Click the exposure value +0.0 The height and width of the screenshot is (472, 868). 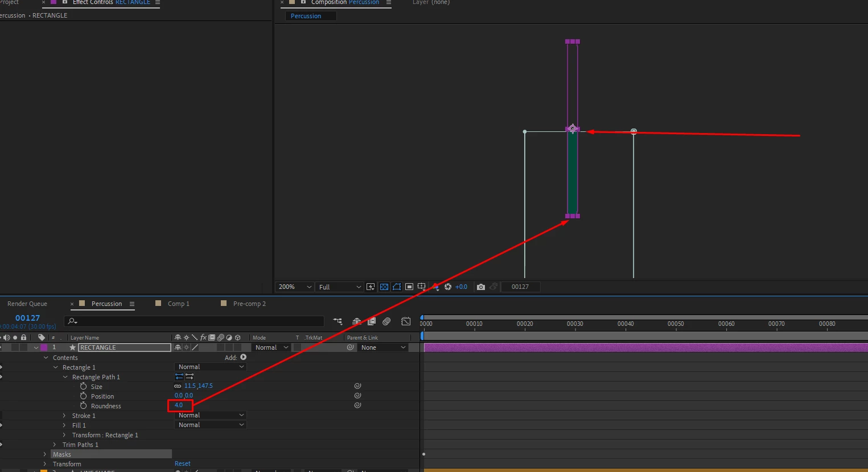[461, 287]
